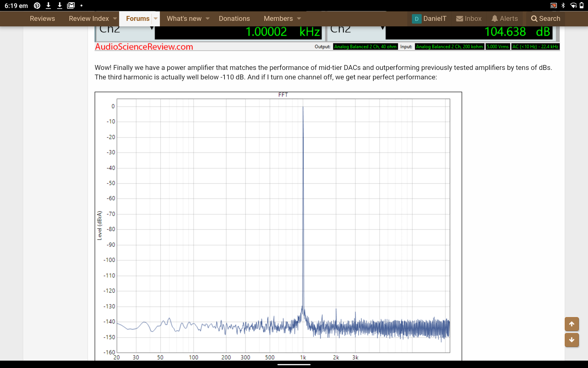Click the Alerts bell icon
Image resolution: width=588 pixels, height=368 pixels.
pos(495,19)
